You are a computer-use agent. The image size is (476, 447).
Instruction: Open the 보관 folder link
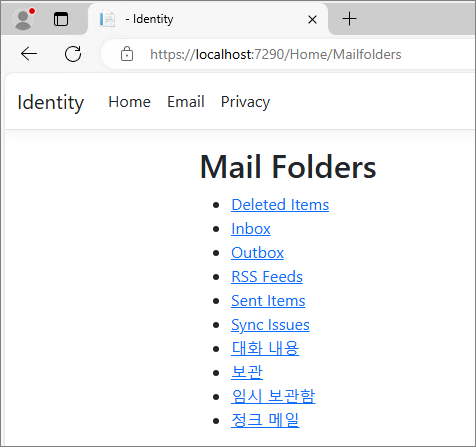[247, 372]
